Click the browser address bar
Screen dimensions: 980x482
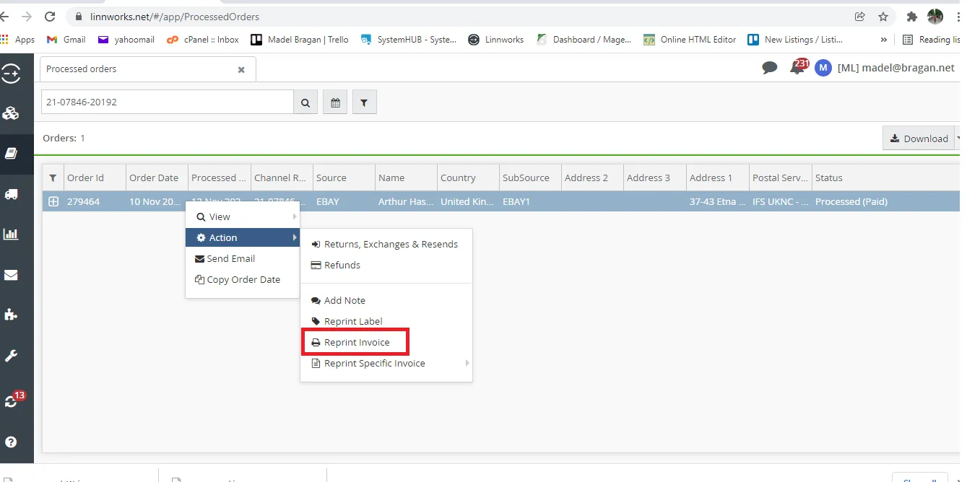coord(462,16)
